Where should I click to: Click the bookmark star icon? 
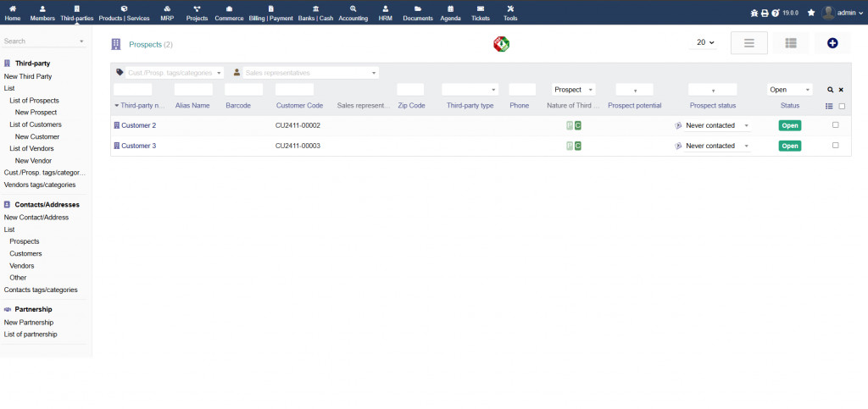tap(811, 13)
